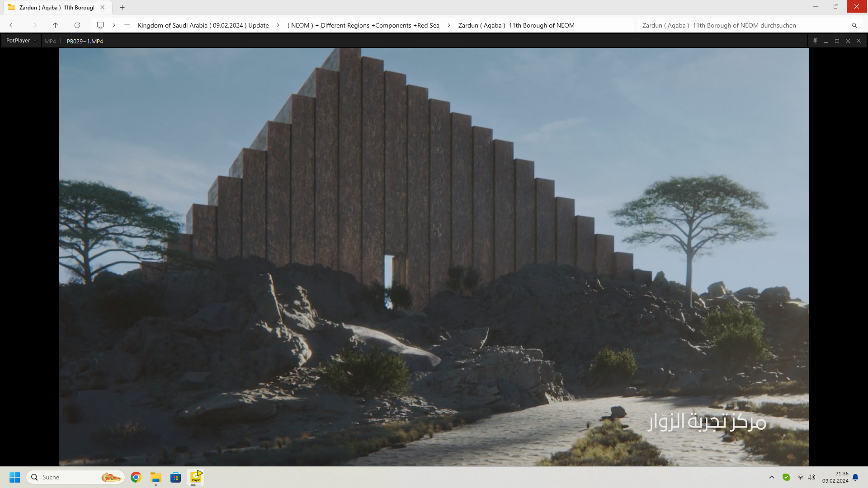Minimize the PotPlayer window
The height and width of the screenshot is (488, 868).
pyautogui.click(x=826, y=41)
